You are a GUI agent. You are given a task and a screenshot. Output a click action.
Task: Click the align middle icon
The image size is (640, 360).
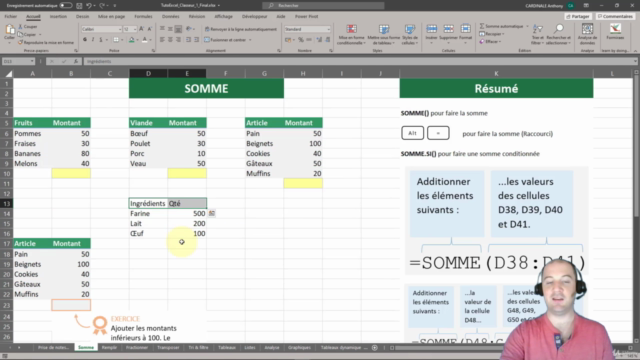pos(170,29)
